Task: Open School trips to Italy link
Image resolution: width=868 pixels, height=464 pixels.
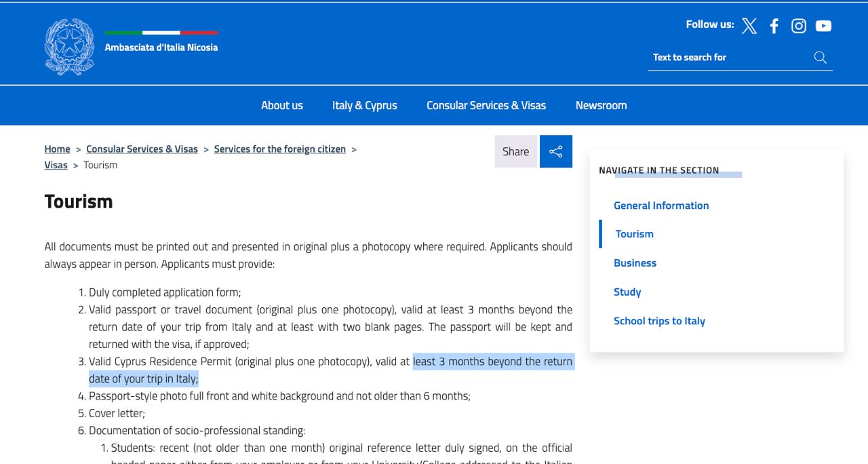Action: 659,321
